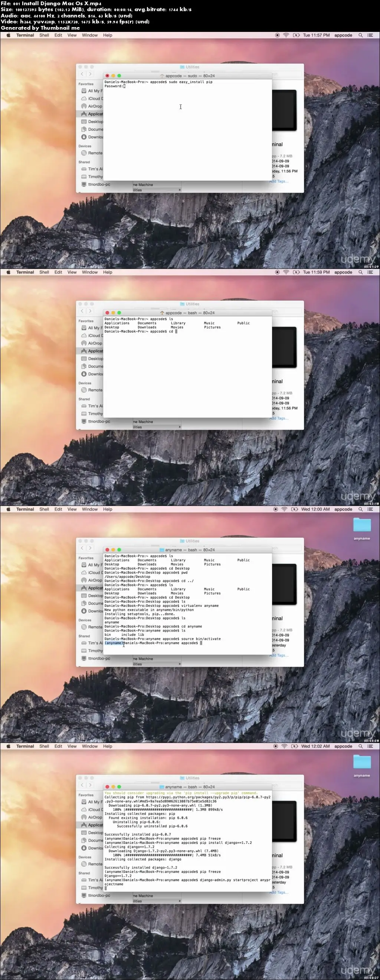Click Finder back arrow in the 12:00 AM frame
Viewport: 380px width, 980px height.
(x=82, y=548)
